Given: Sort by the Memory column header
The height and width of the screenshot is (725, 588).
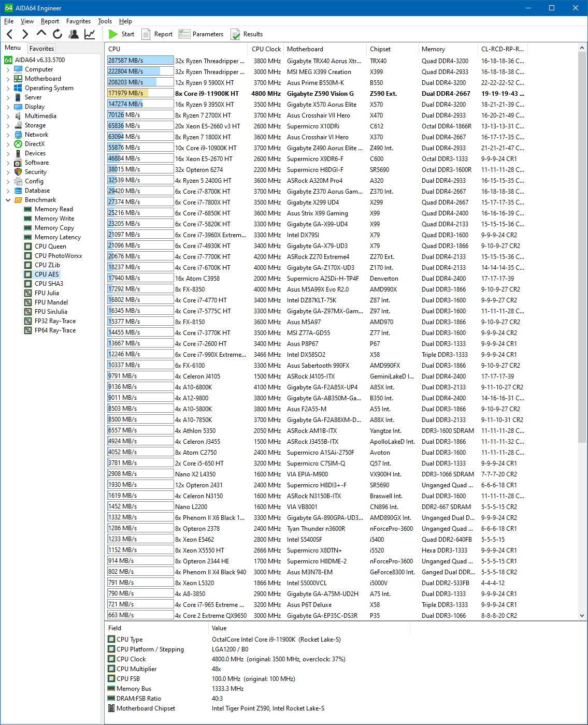Looking at the screenshot, I should pos(449,49).
